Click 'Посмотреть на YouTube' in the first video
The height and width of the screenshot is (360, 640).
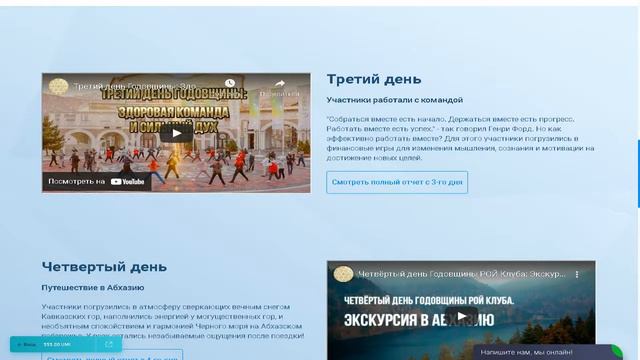(96, 182)
